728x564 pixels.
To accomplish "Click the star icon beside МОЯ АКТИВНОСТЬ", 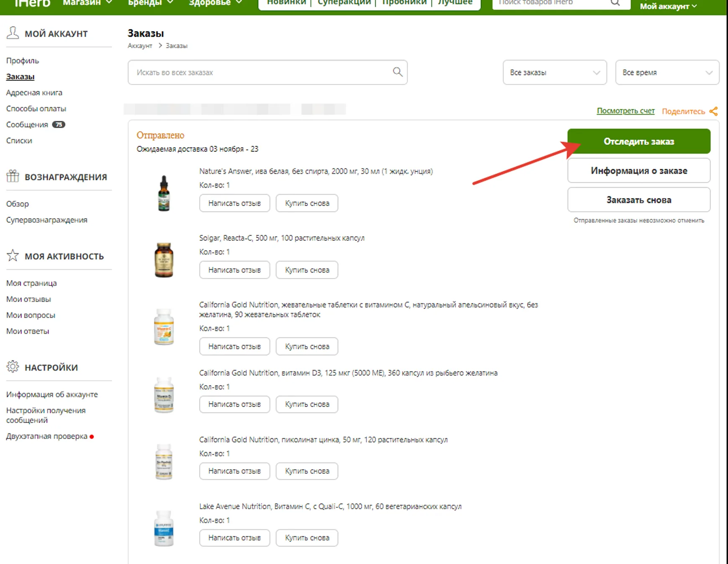I will 13,255.
